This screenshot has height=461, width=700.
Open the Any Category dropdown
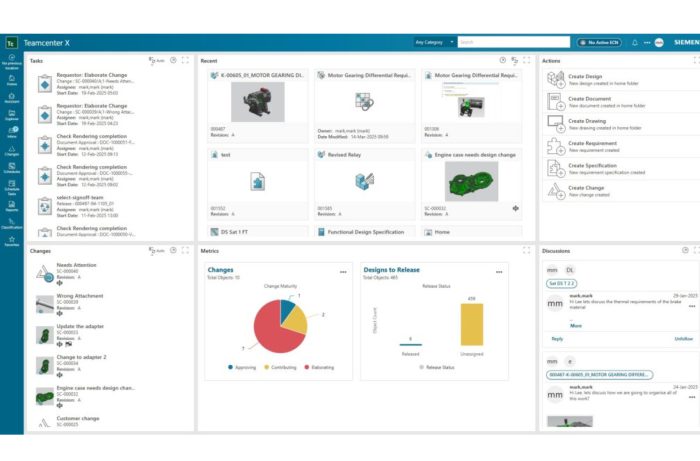pyautogui.click(x=434, y=42)
